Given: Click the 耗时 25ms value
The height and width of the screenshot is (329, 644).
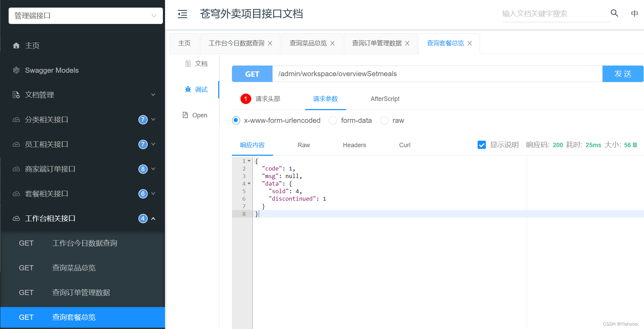Looking at the screenshot, I should pos(593,145).
